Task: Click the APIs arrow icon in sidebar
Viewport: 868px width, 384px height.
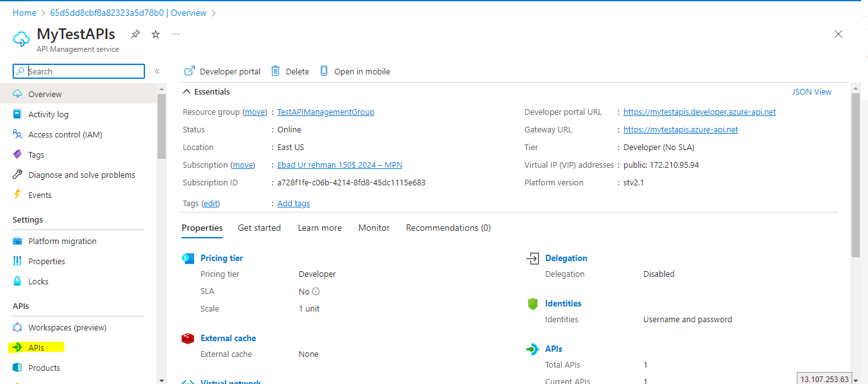Action: pos(18,347)
